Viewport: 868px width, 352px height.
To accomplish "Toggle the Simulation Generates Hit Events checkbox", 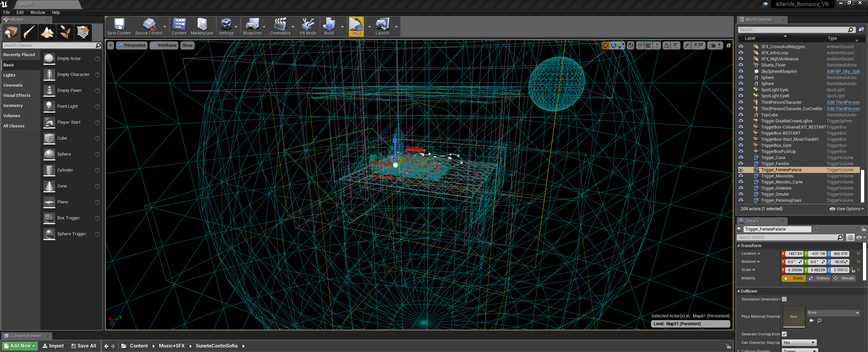I will tap(784, 299).
